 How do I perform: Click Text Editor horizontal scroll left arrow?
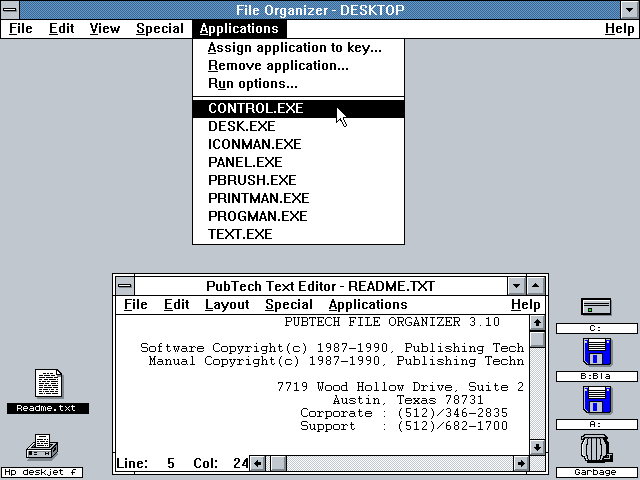pyautogui.click(x=257, y=463)
